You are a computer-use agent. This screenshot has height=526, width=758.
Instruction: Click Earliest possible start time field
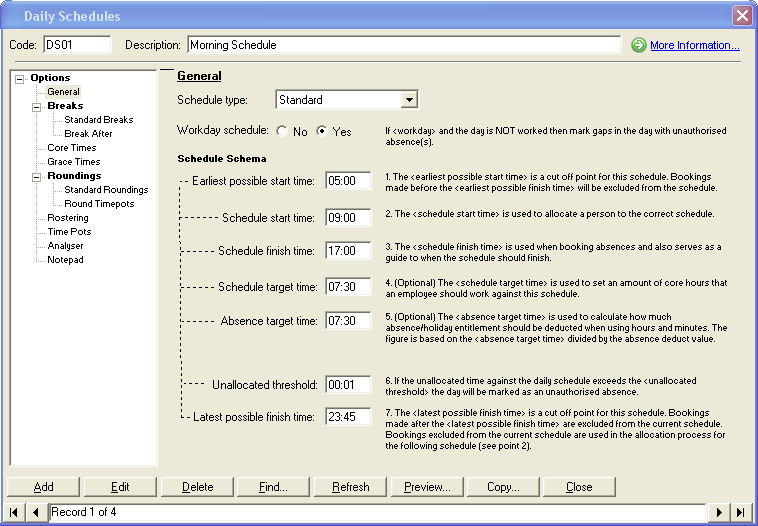pos(348,181)
